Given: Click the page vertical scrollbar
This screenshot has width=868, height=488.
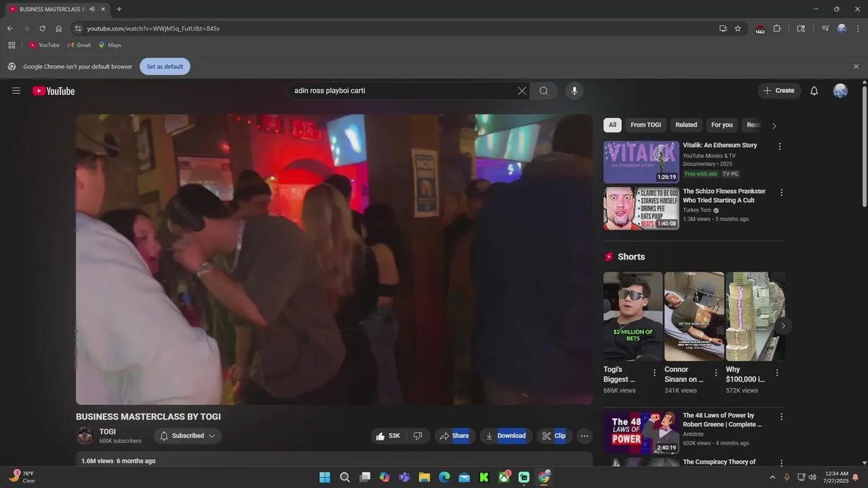Looking at the screenshot, I should [864, 146].
